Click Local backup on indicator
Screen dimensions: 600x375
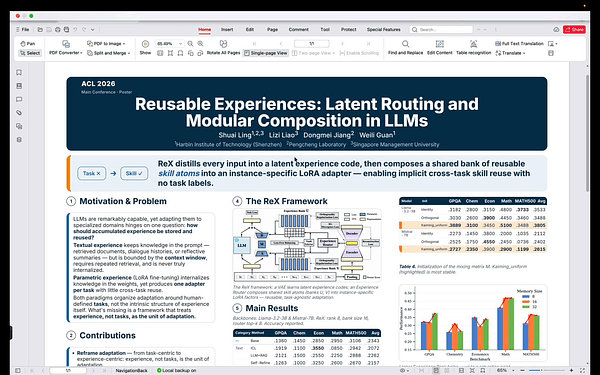177,370
